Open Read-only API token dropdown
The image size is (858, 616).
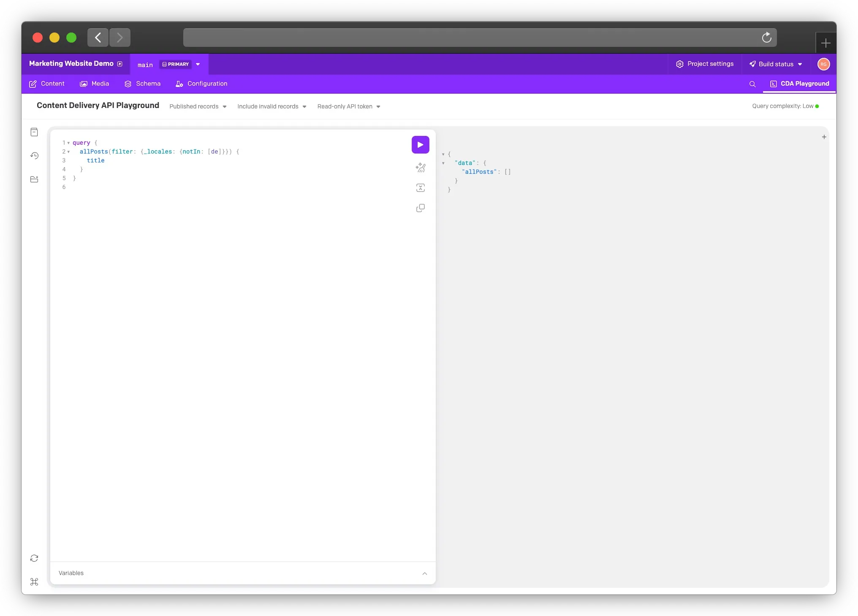coord(348,106)
